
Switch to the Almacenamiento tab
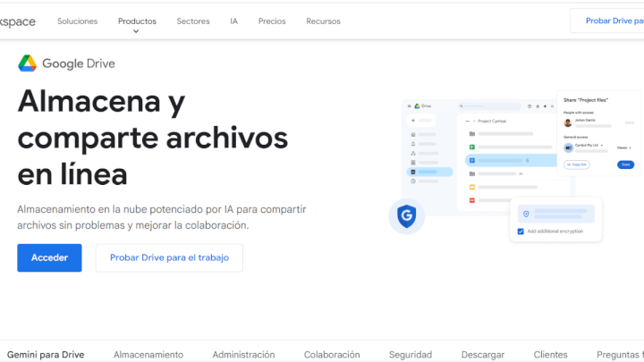148,355
